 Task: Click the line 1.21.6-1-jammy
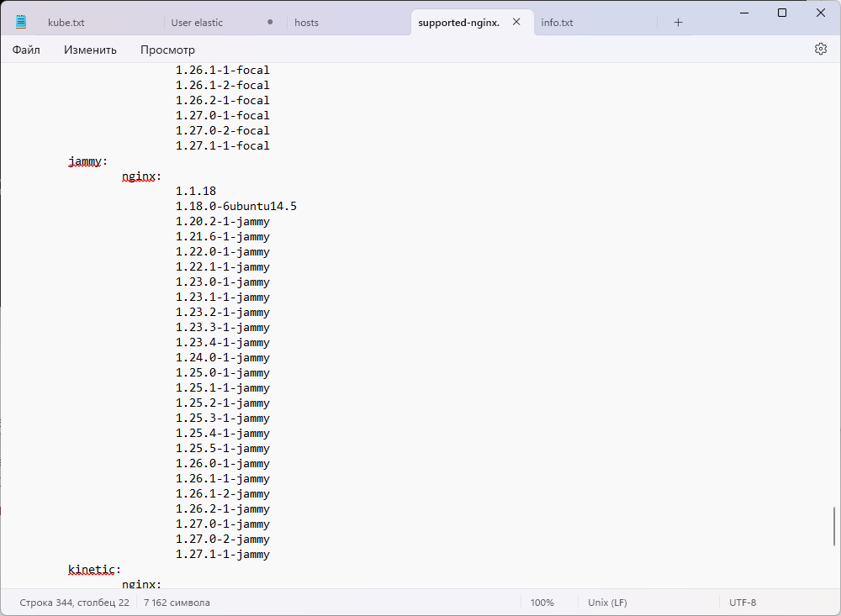[223, 236]
